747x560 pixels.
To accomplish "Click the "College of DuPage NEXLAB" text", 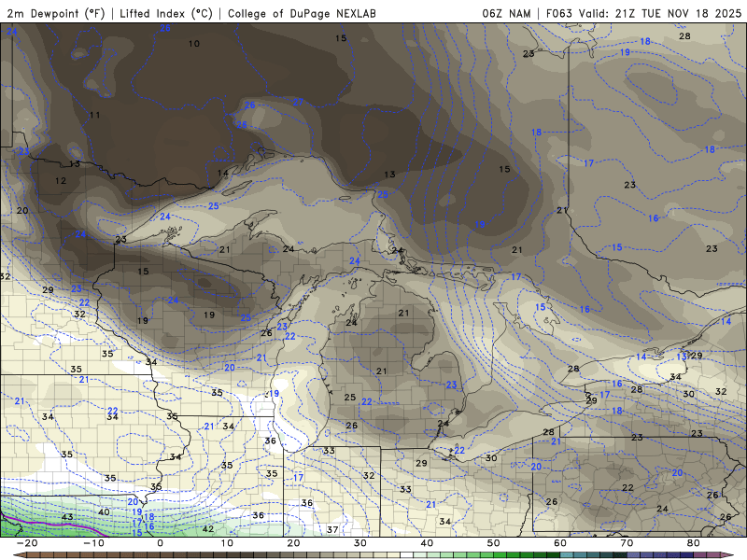I will tap(302, 13).
